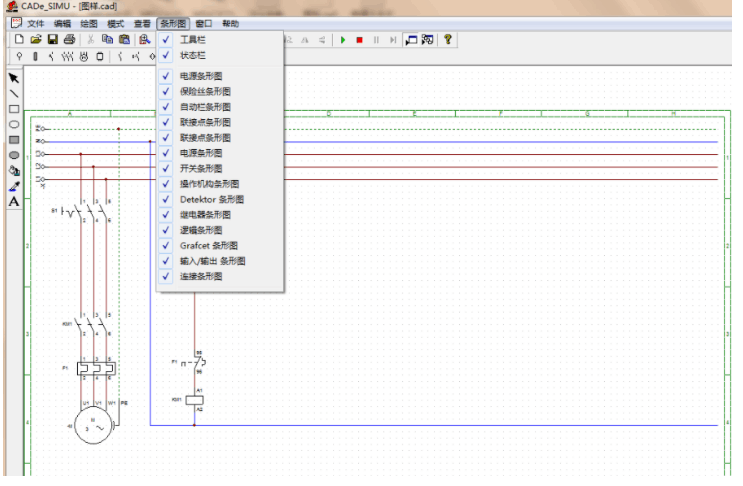Click the Save file icon
The width and height of the screenshot is (743, 486).
53,40
